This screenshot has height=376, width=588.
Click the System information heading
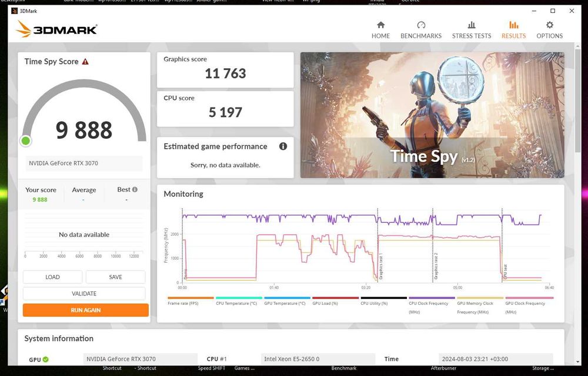(x=59, y=338)
